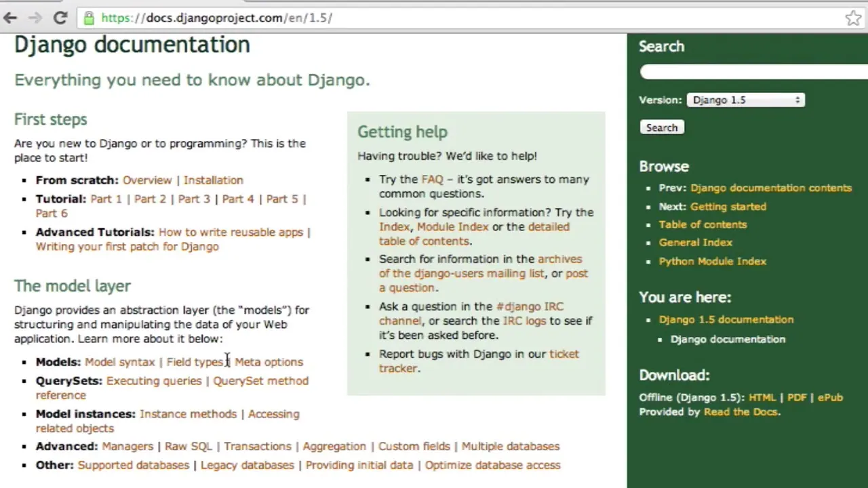Open the Read the Docs link
Viewport: 868px width, 488px height.
[x=741, y=412]
